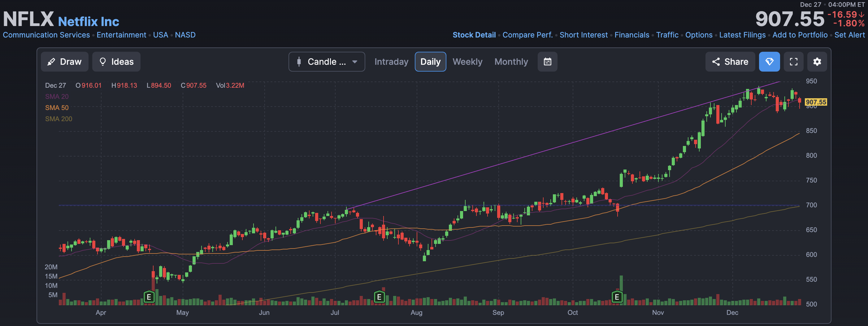This screenshot has width=868, height=326.
Task: Open the Short Interest link
Action: tap(584, 35)
